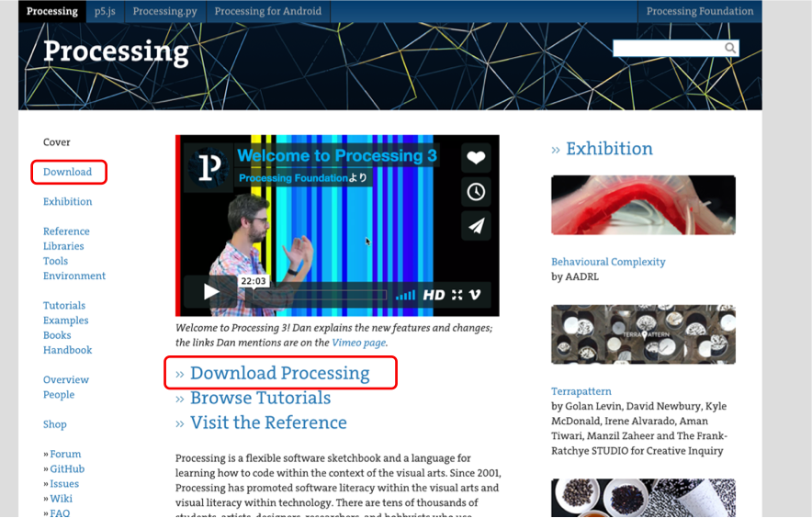
Task: Click Processing Foundation author name in video
Action: pos(293,177)
